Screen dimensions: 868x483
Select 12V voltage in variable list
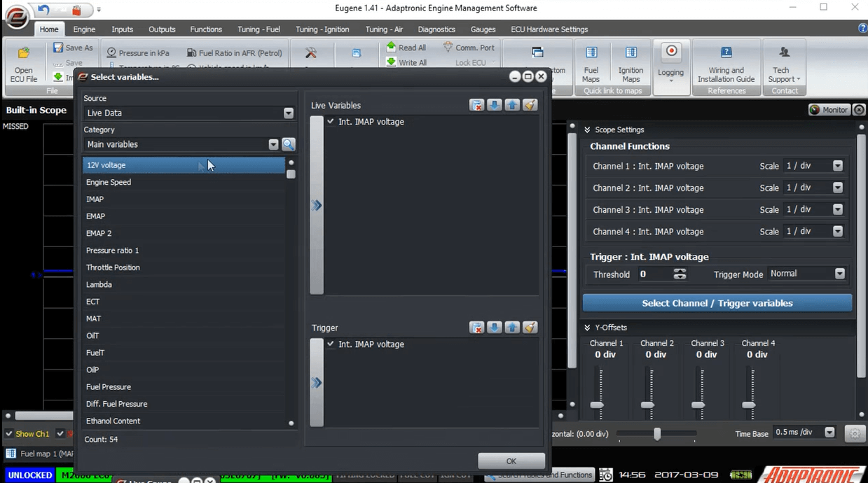(184, 165)
